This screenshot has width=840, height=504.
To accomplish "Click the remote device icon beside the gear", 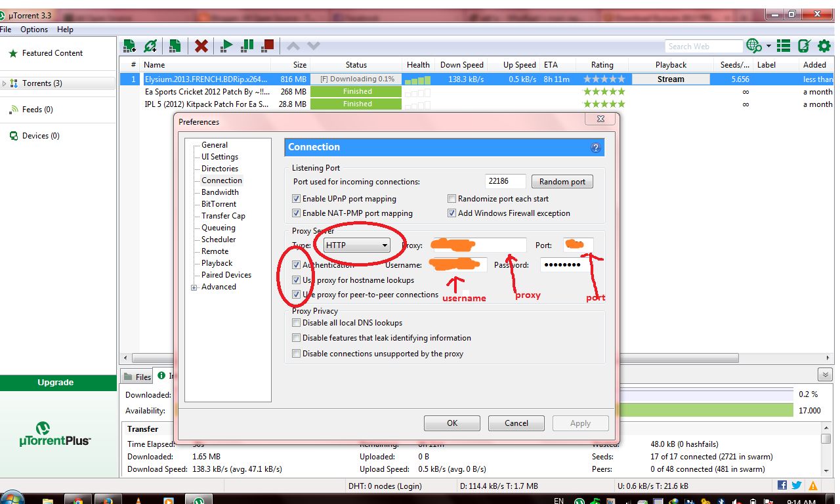I will [804, 46].
